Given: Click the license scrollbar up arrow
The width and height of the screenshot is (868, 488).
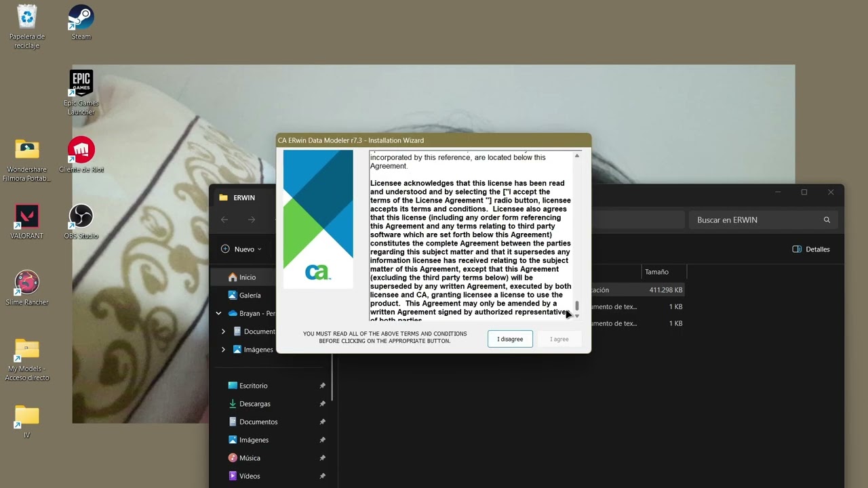Looking at the screenshot, I should pos(577,156).
